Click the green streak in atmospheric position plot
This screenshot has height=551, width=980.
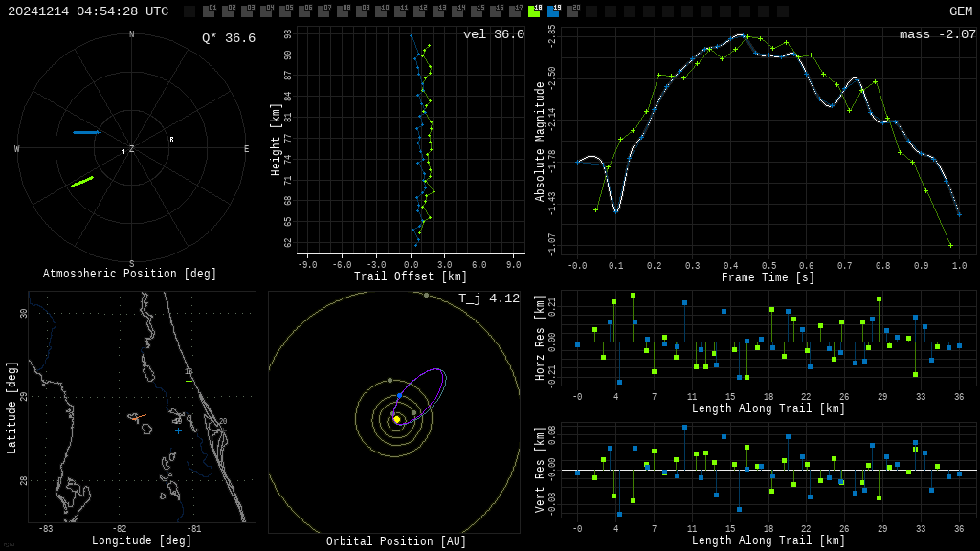click(x=82, y=181)
